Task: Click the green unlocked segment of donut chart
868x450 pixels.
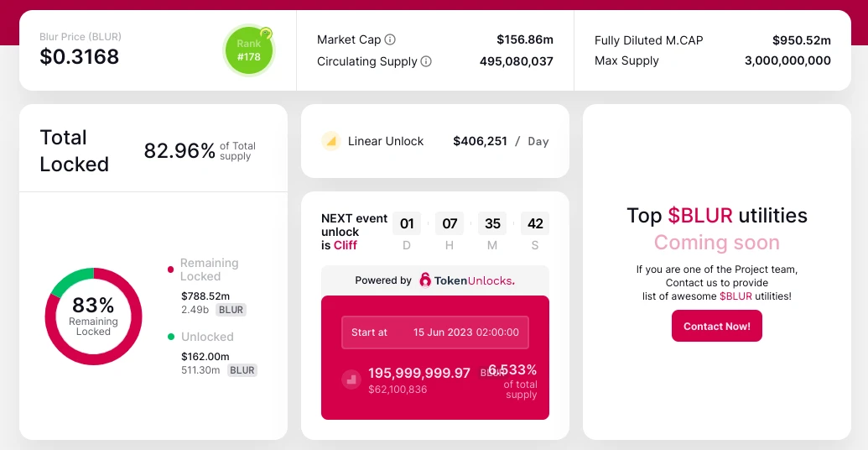Action: [70, 280]
